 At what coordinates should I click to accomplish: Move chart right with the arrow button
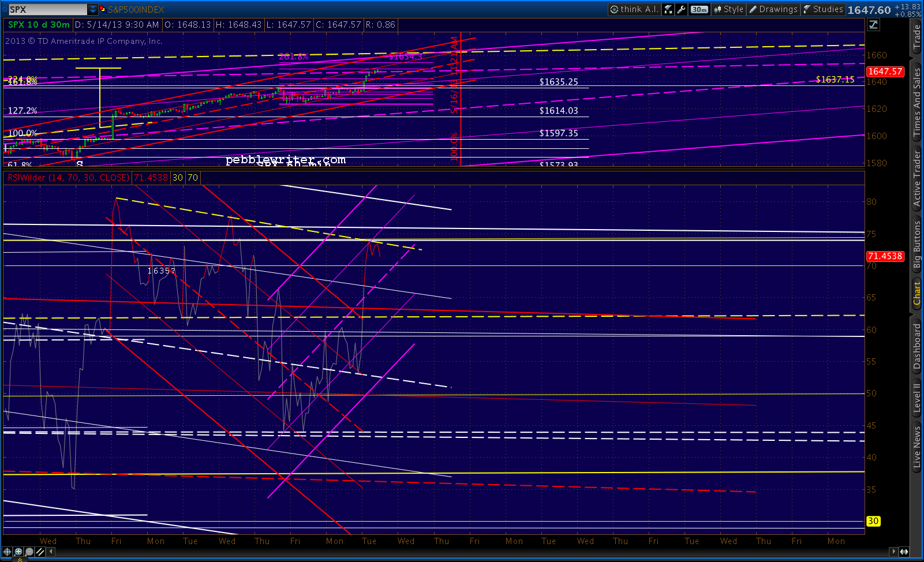tap(893, 552)
